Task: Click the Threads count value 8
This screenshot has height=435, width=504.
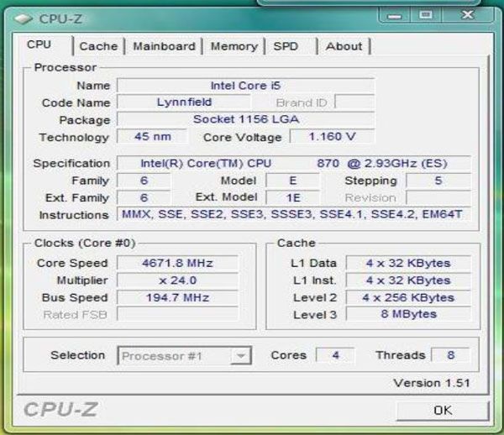Action: click(450, 355)
